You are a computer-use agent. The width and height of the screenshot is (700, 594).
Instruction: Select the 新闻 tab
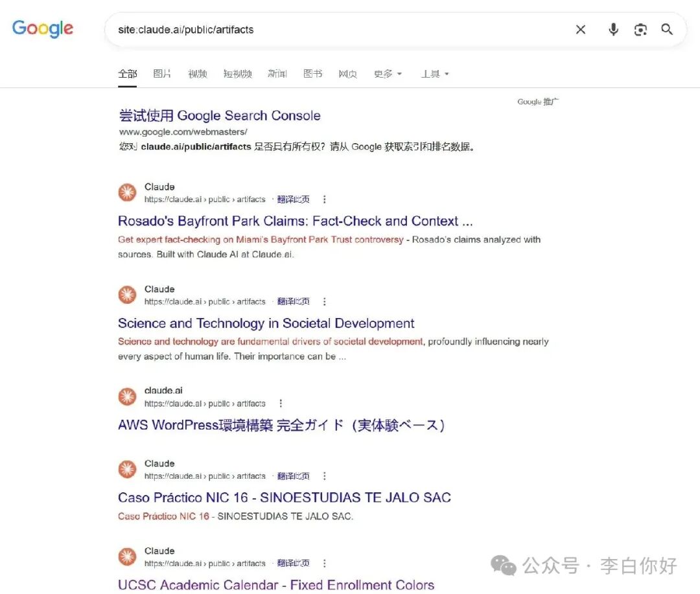click(277, 74)
